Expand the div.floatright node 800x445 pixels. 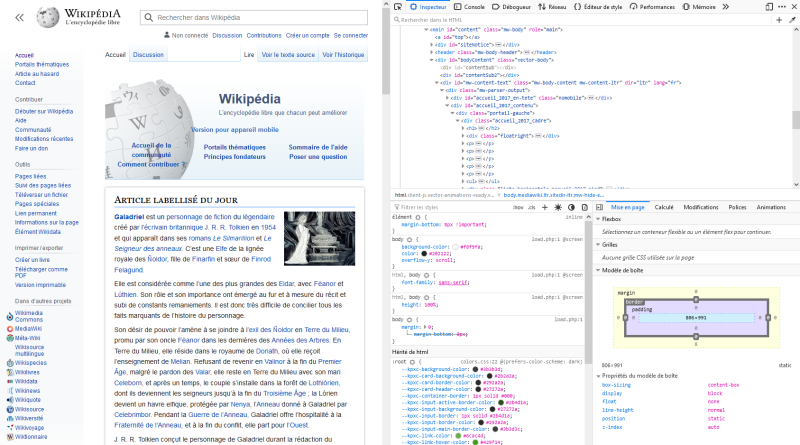pyautogui.click(x=463, y=136)
